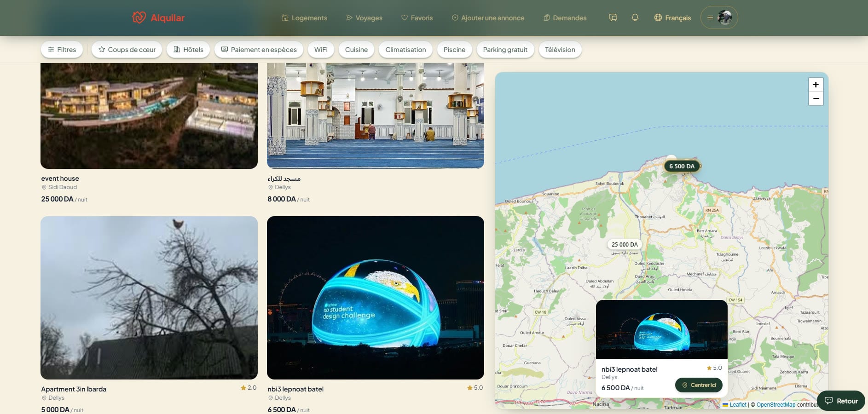Viewport: 868px width, 414px height.
Task: Click the map popup sphere image
Action: (x=662, y=329)
